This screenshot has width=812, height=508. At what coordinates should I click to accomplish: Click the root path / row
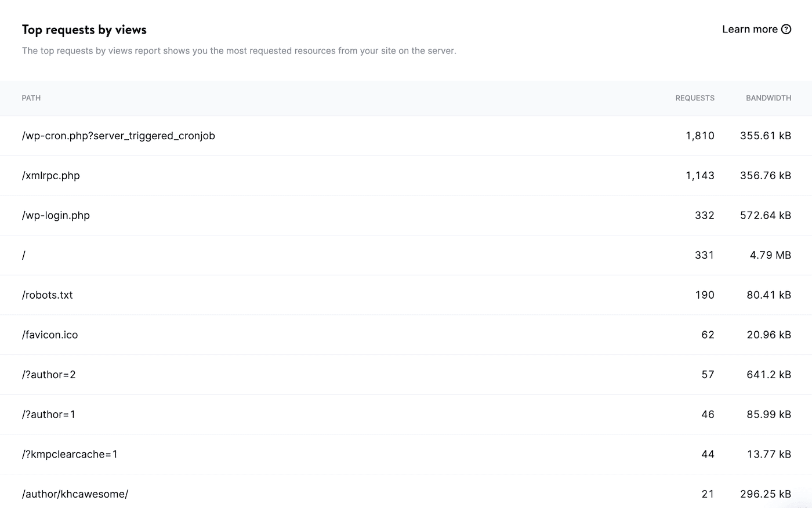(x=24, y=255)
